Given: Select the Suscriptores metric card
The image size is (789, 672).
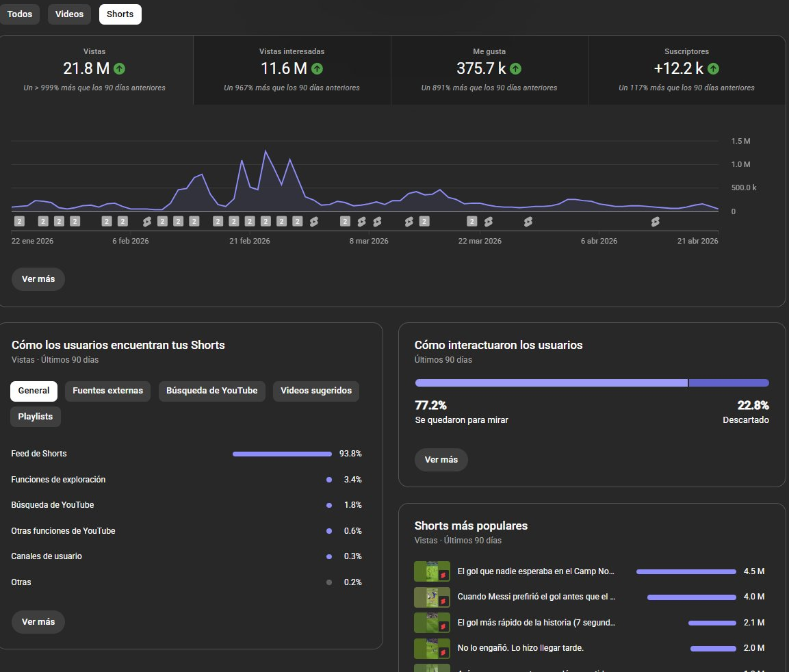Looking at the screenshot, I should pos(686,70).
